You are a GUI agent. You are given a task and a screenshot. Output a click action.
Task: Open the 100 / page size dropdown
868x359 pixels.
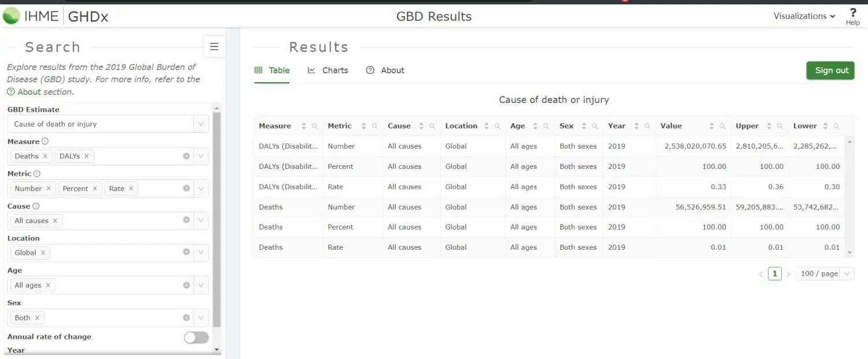tap(825, 273)
